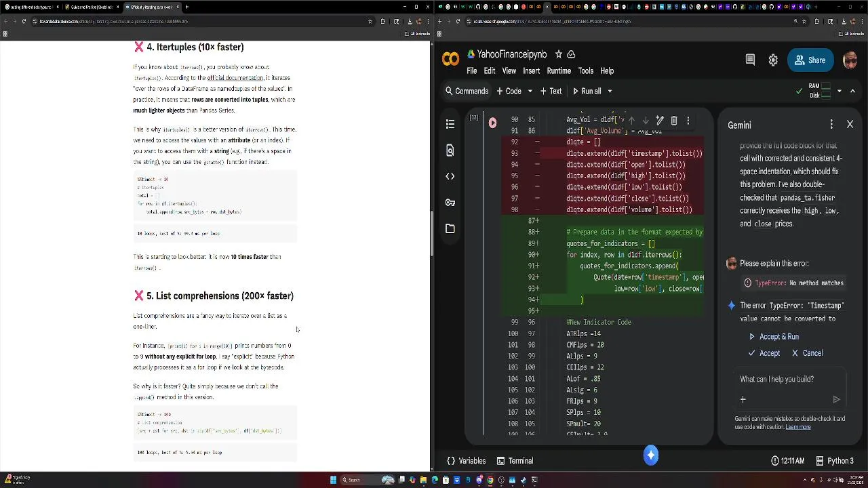Click the '4. Itertuples (10× faster)' heading
868x488 pixels.
(x=195, y=47)
